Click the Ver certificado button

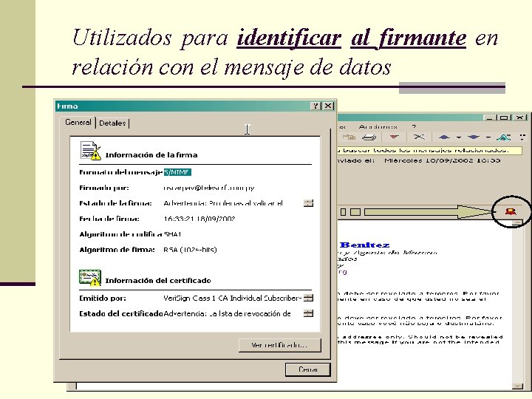coord(279,345)
